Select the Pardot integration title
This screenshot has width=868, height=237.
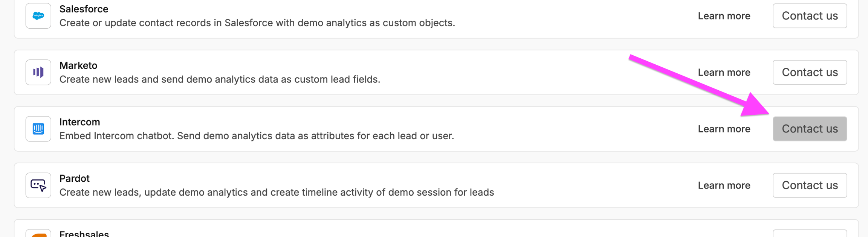point(74,178)
